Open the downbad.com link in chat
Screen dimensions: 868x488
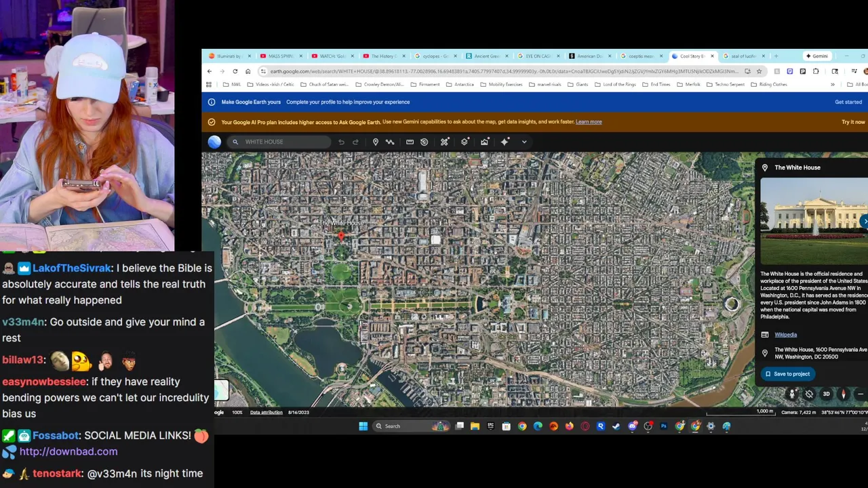pos(68,451)
